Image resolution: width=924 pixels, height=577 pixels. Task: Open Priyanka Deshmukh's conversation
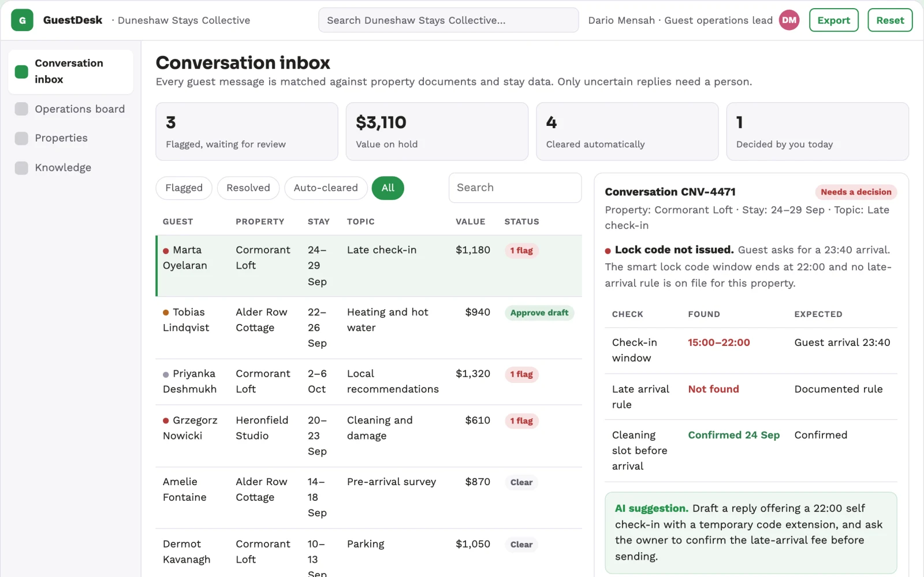point(369,381)
